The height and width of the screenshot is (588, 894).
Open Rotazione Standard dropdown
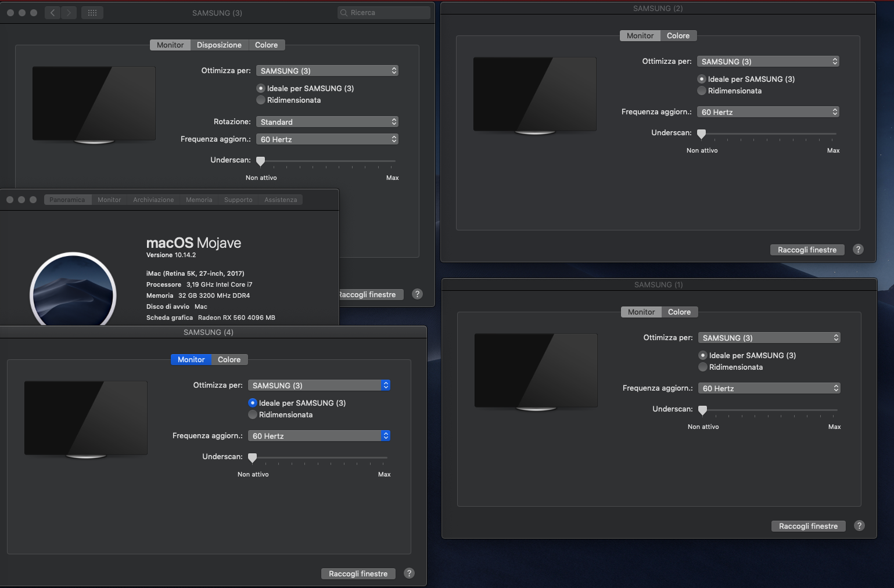tap(327, 122)
